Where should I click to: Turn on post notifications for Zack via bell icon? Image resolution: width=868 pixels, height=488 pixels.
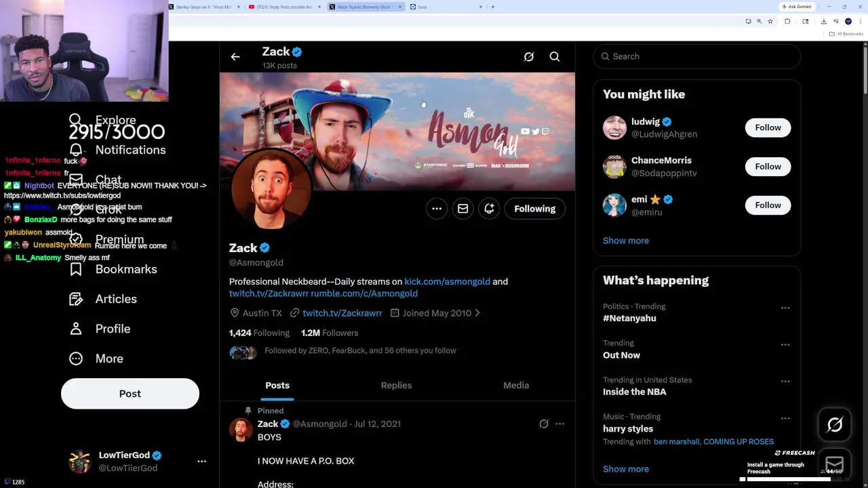pos(489,209)
